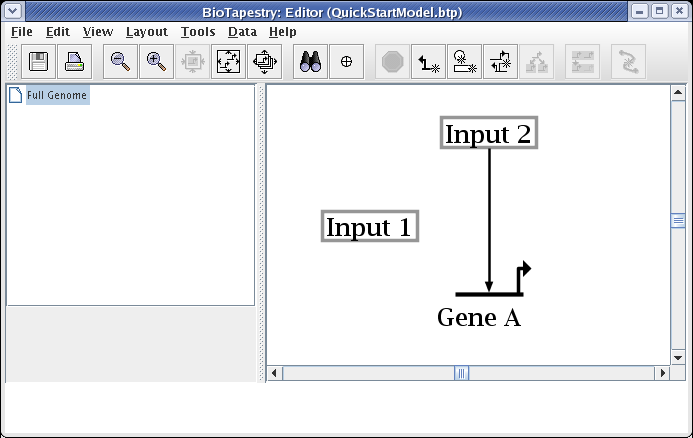Click the vertical scrollbar thumb
The height and width of the screenshot is (438, 693).
point(677,221)
